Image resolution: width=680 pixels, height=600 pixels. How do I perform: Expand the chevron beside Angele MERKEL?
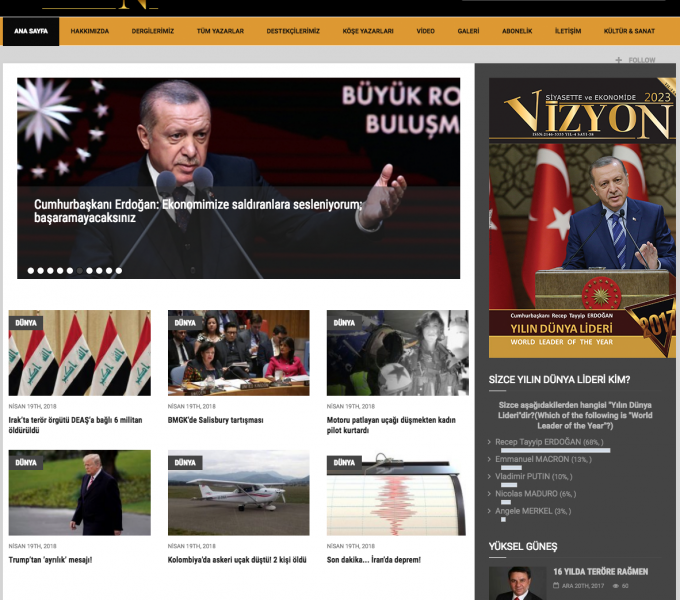491,511
